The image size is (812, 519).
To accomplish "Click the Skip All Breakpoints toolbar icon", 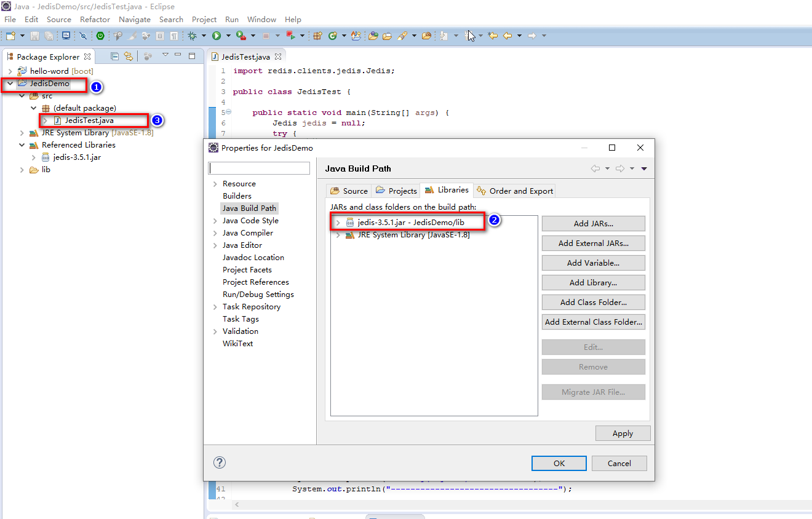I will [x=83, y=35].
